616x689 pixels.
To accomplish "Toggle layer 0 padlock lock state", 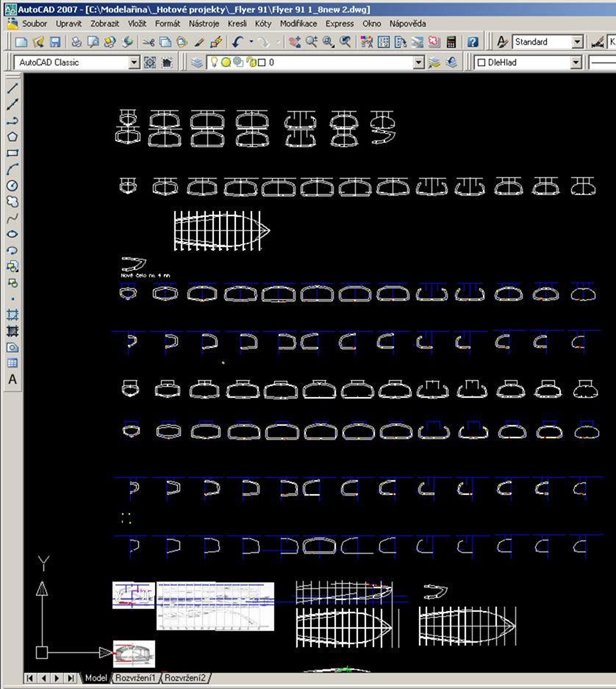I will coord(251,63).
